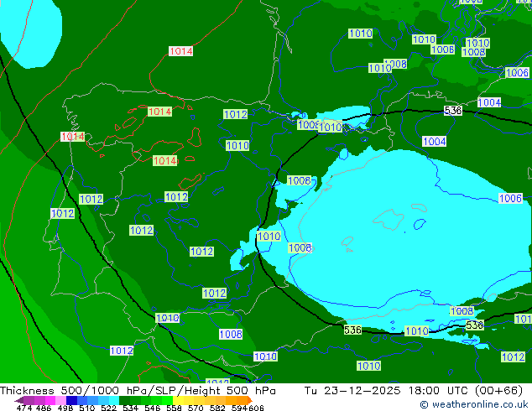Pick the cyan legend swatch
532x411 pixels.
(114, 400)
